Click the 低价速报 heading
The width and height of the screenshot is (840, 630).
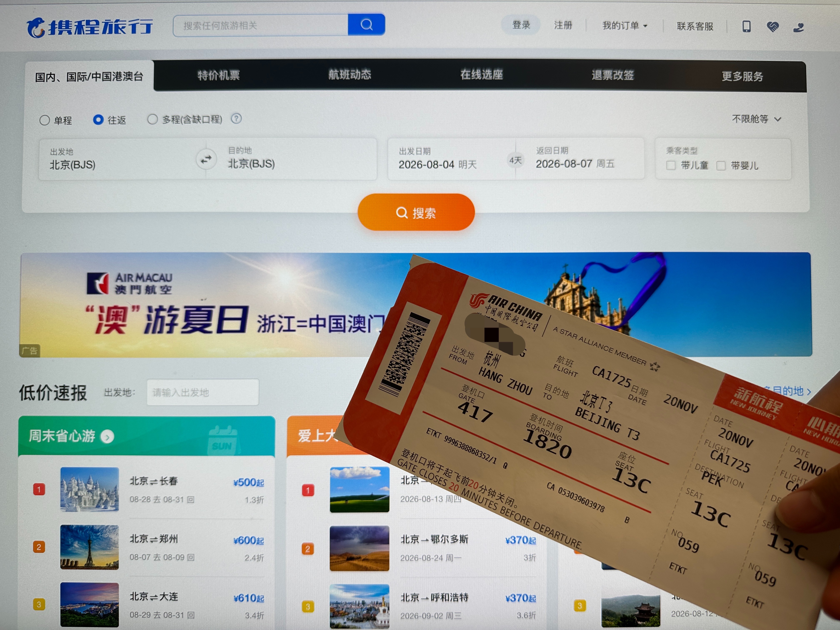(x=53, y=393)
